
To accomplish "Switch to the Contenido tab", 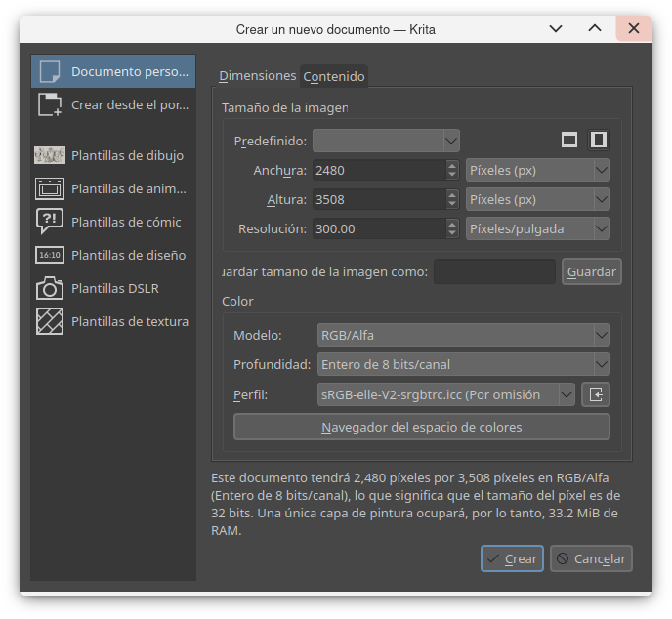I will [334, 76].
